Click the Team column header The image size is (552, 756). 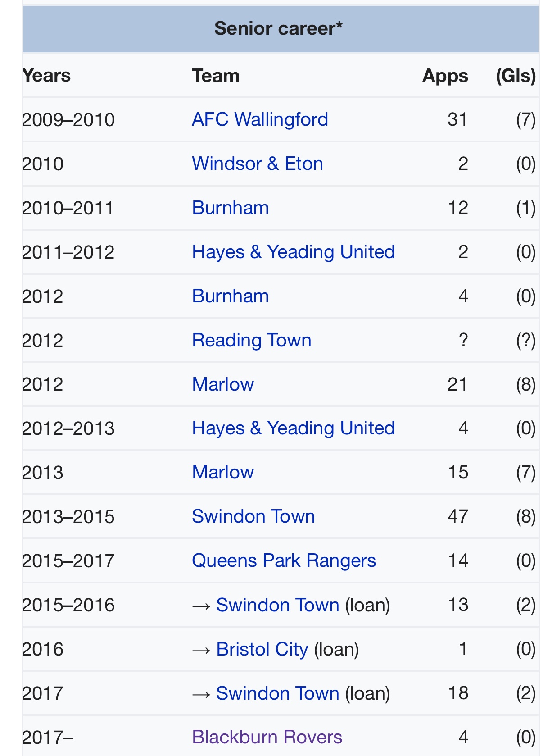(216, 76)
